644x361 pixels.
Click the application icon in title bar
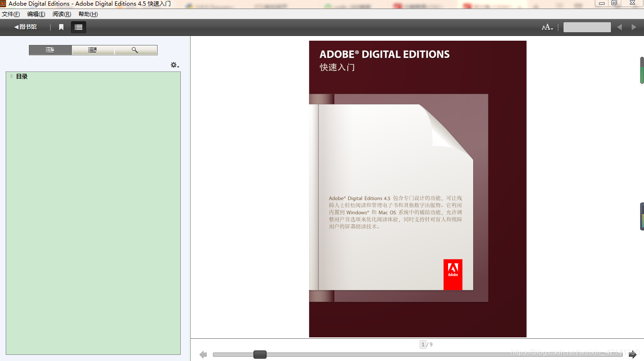tap(3, 3)
